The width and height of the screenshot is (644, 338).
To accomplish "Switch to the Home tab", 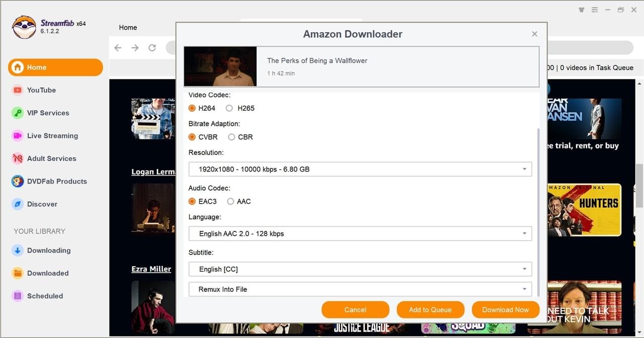I will point(128,28).
